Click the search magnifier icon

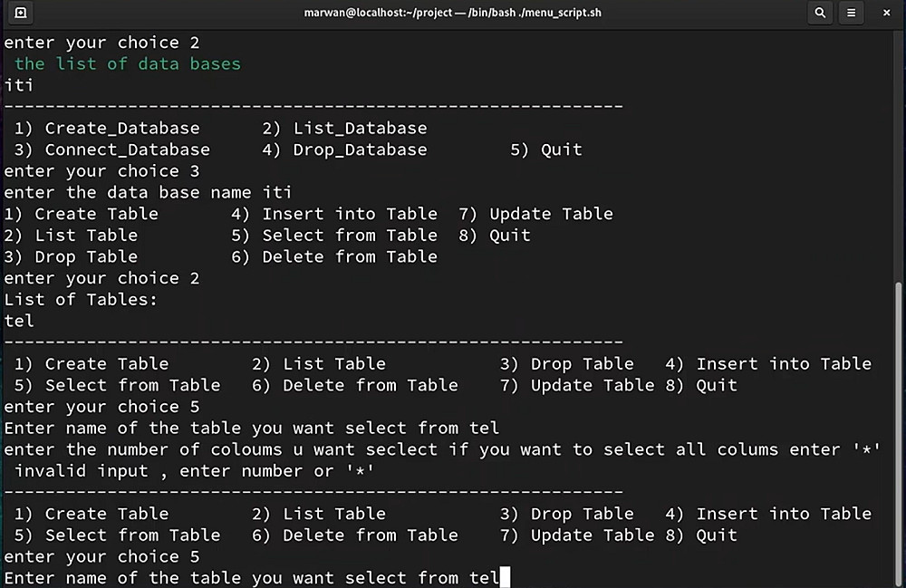coord(820,13)
